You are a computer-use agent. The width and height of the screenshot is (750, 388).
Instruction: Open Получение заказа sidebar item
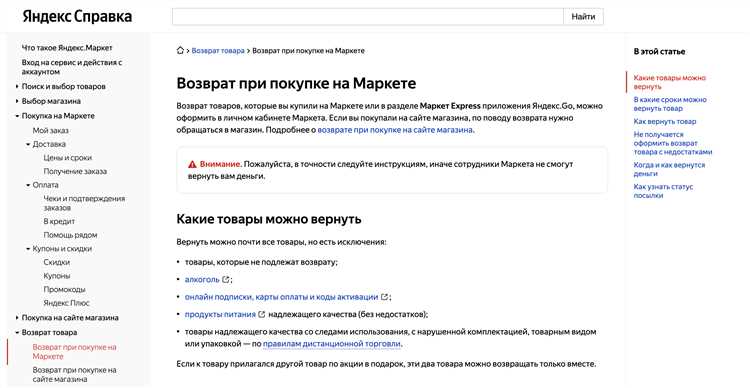(x=75, y=171)
